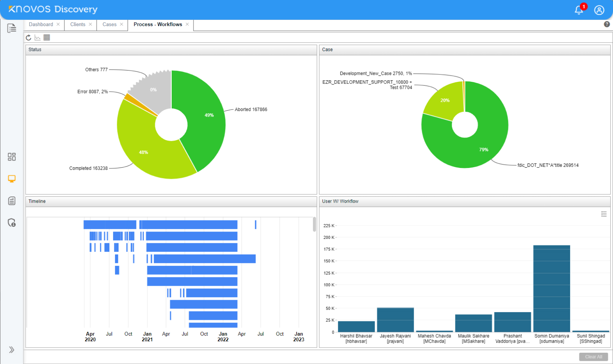This screenshot has height=364, width=613.
Task: Click the Somin Dumaniya bar
Action: pyautogui.click(x=551, y=288)
